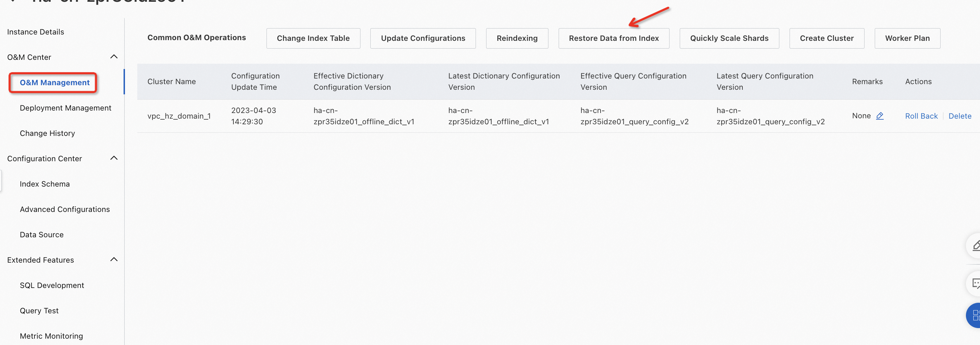Open the Worker Plan button
The width and height of the screenshot is (980, 345).
tap(907, 38)
